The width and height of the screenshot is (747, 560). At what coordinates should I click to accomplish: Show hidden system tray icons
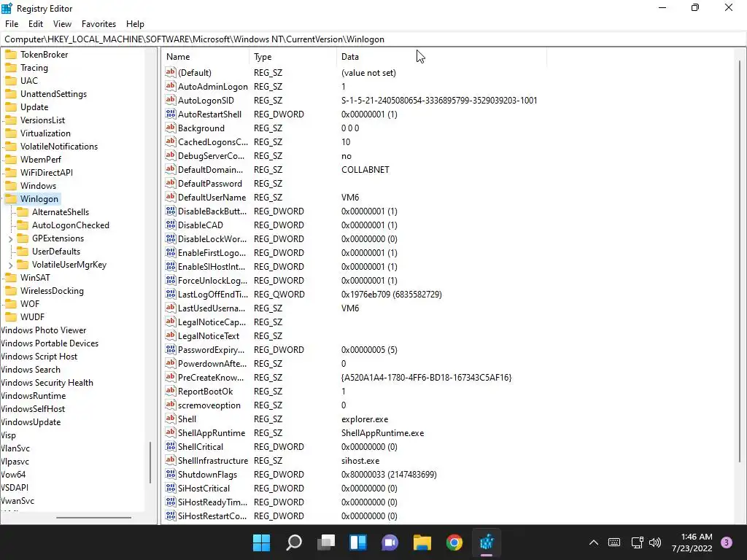click(594, 542)
